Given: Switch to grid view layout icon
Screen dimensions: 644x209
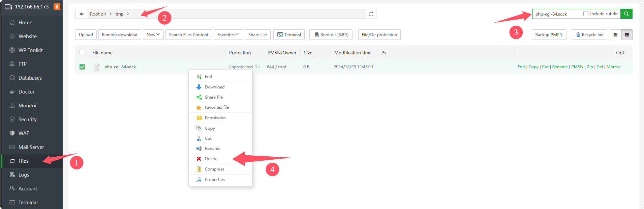Looking at the screenshot, I should [615, 35].
